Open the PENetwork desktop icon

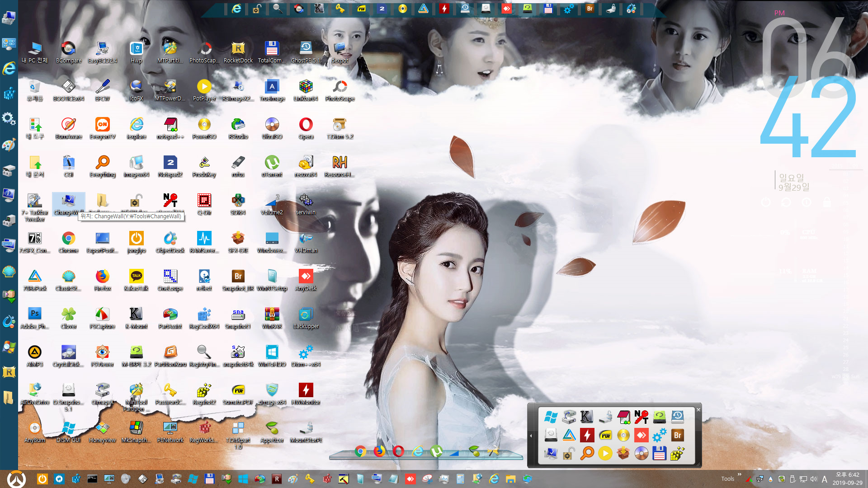pos(170,432)
